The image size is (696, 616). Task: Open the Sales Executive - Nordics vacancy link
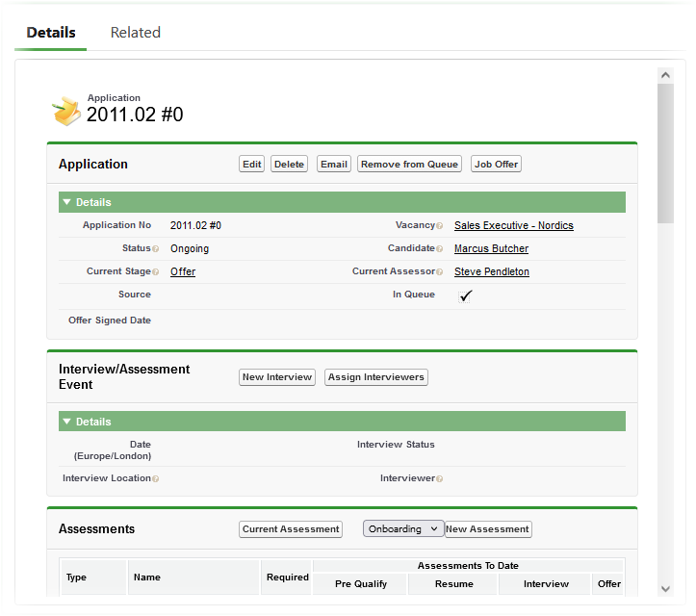[513, 225]
